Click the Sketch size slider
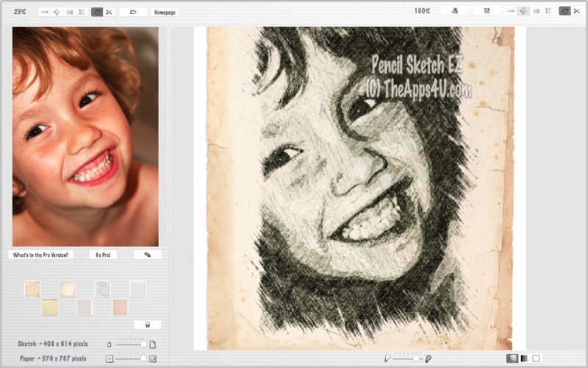Image resolution: width=588 pixels, height=368 pixels. 131,344
